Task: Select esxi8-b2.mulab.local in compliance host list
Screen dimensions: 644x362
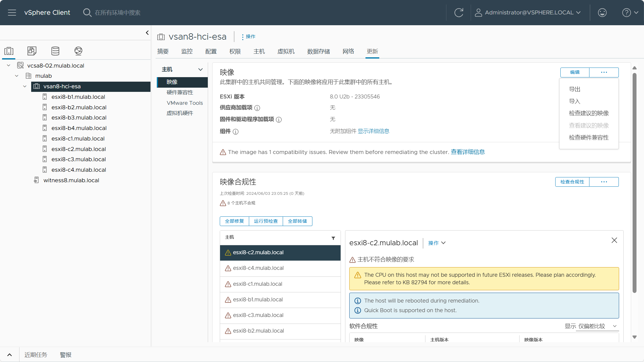Action: click(x=280, y=331)
